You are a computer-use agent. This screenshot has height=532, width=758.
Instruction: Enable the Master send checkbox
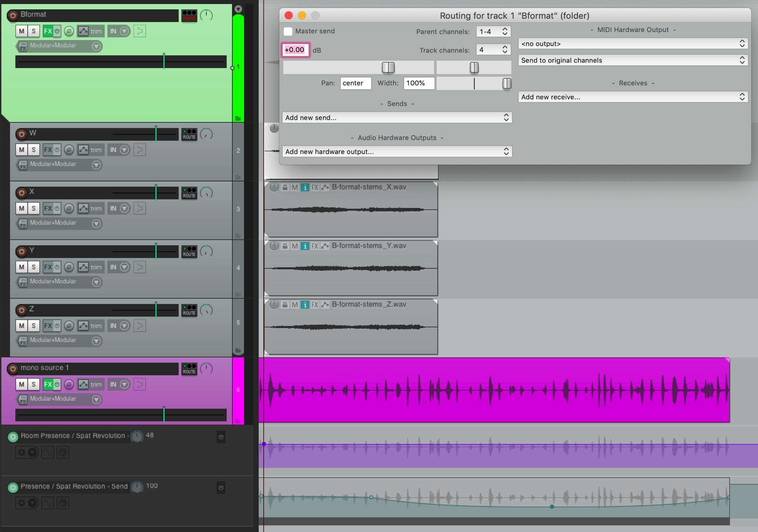coord(288,31)
